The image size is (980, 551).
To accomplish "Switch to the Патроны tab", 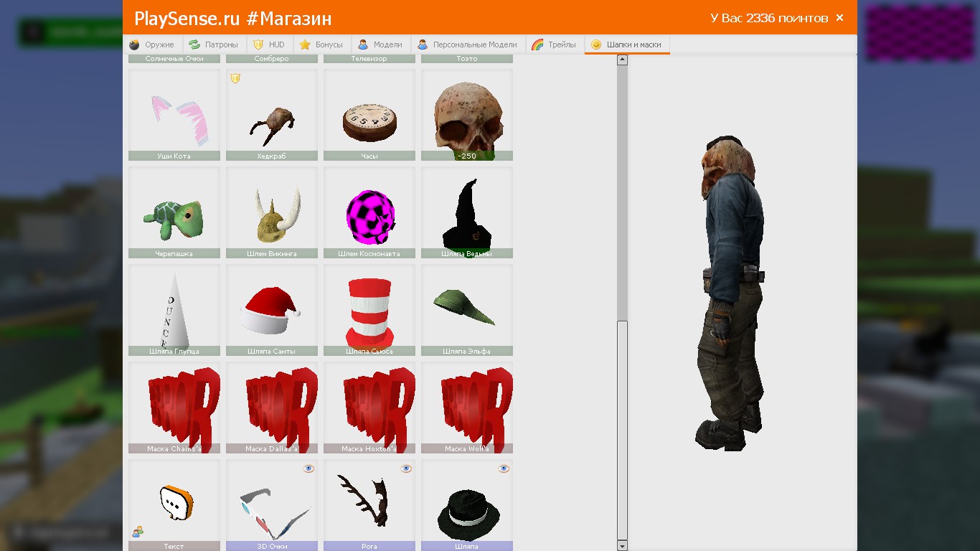I will tap(214, 44).
